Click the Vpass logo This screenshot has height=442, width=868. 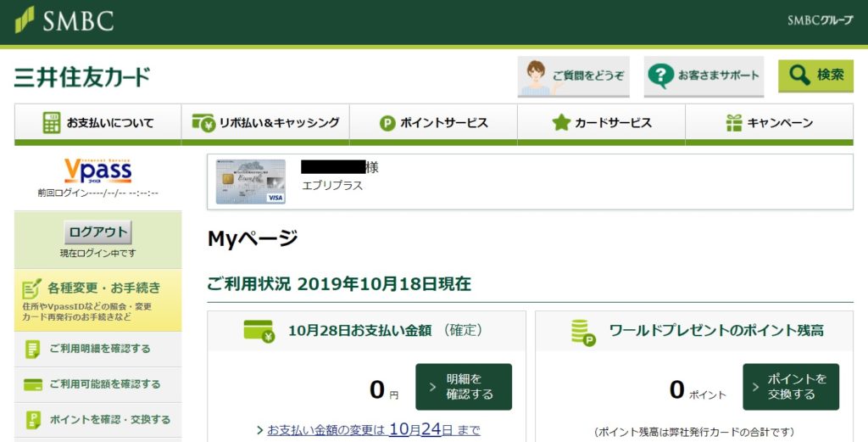(98, 171)
